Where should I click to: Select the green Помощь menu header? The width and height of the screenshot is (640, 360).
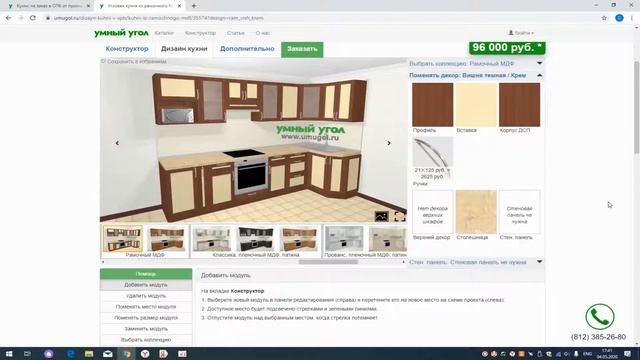point(146,274)
